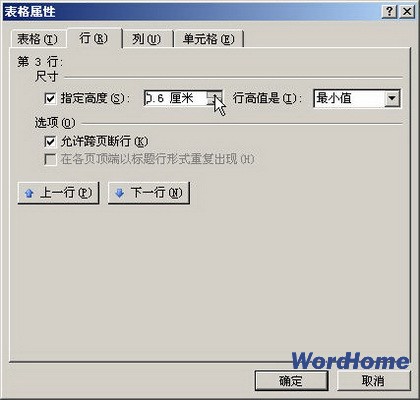Image resolution: width=420 pixels, height=400 pixels.
Task: Switch to the 列 tab
Action: tap(147, 39)
